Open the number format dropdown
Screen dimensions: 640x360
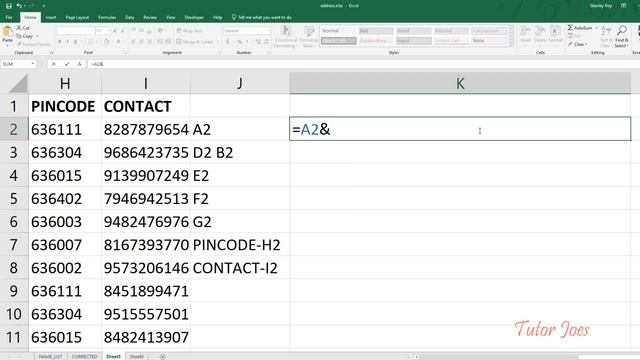268,31
